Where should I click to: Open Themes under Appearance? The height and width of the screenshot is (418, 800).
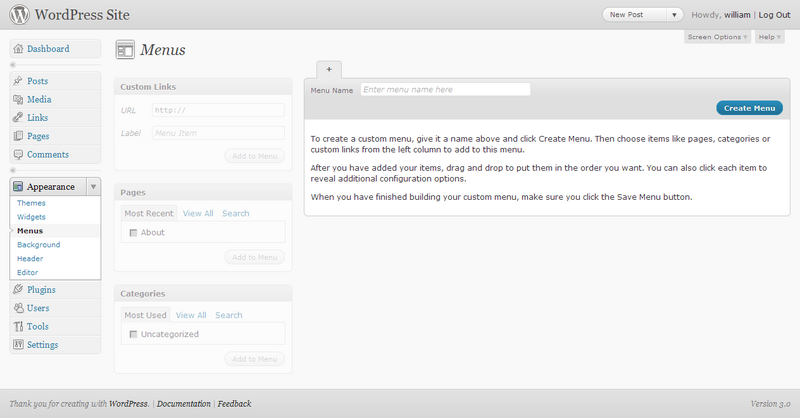click(31, 203)
